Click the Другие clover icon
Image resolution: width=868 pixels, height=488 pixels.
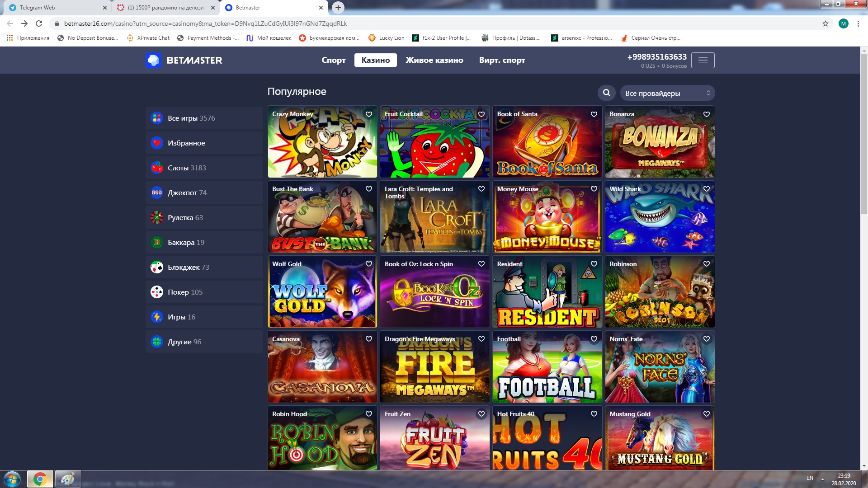(157, 342)
